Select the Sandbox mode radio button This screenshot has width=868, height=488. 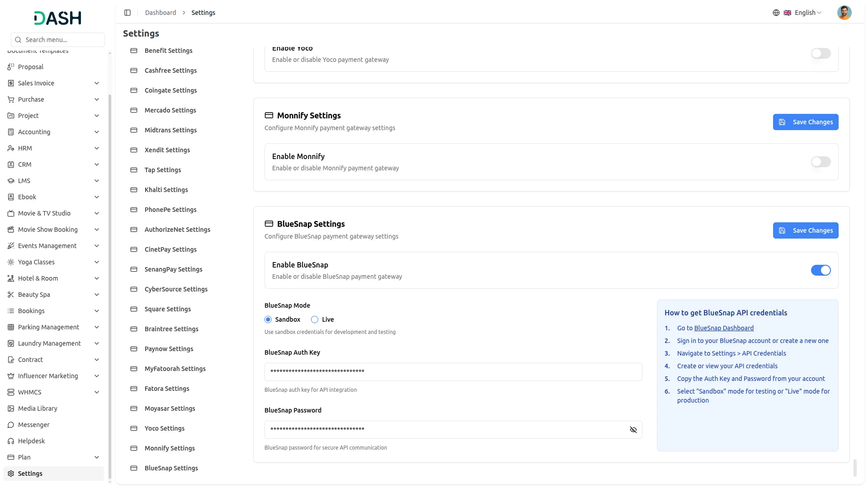pos(268,319)
